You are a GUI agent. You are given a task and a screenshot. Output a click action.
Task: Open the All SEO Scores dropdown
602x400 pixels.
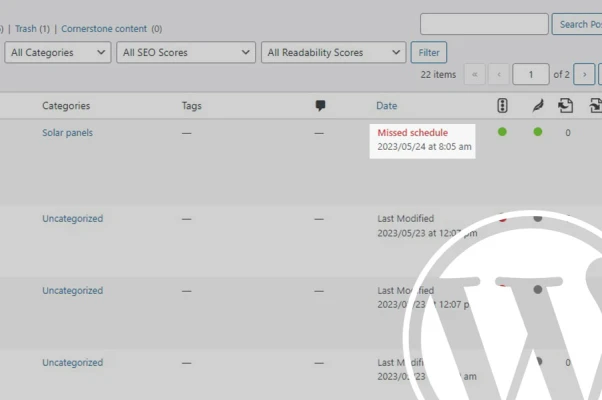(x=186, y=52)
